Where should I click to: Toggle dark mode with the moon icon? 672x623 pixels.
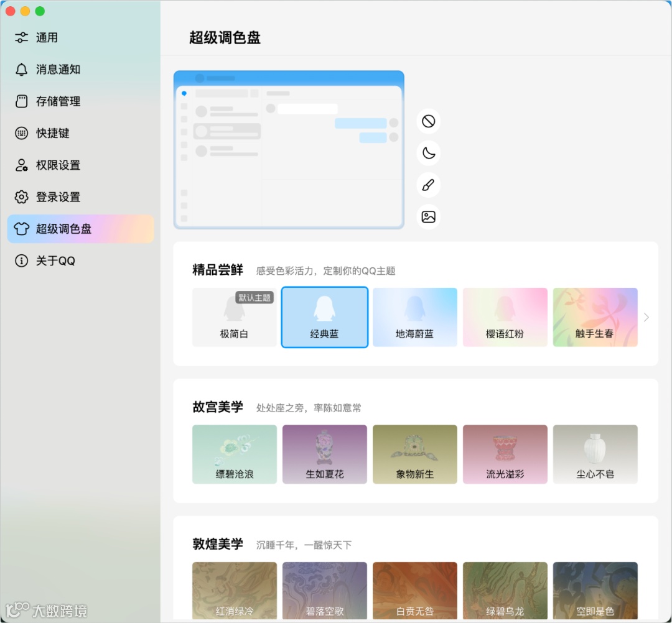428,153
